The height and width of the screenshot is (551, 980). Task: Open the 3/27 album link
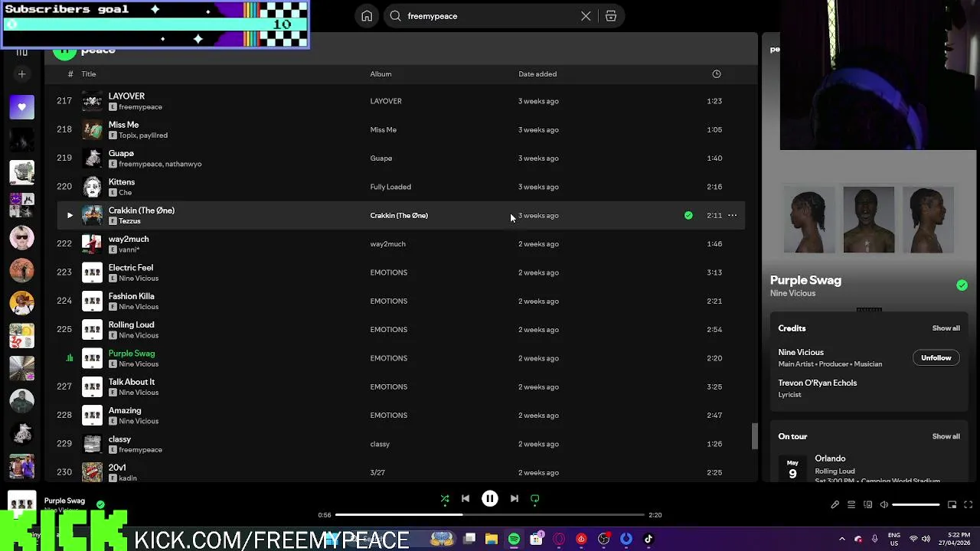pos(377,473)
